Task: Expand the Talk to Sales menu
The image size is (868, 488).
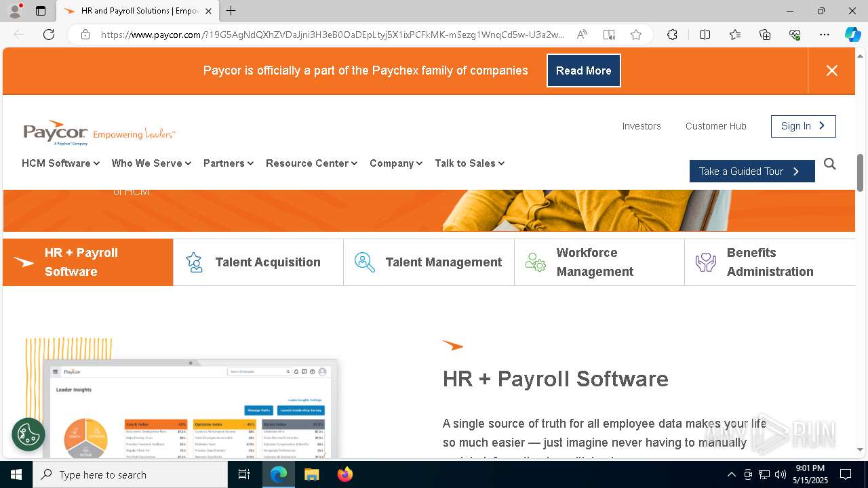Action: (x=469, y=163)
